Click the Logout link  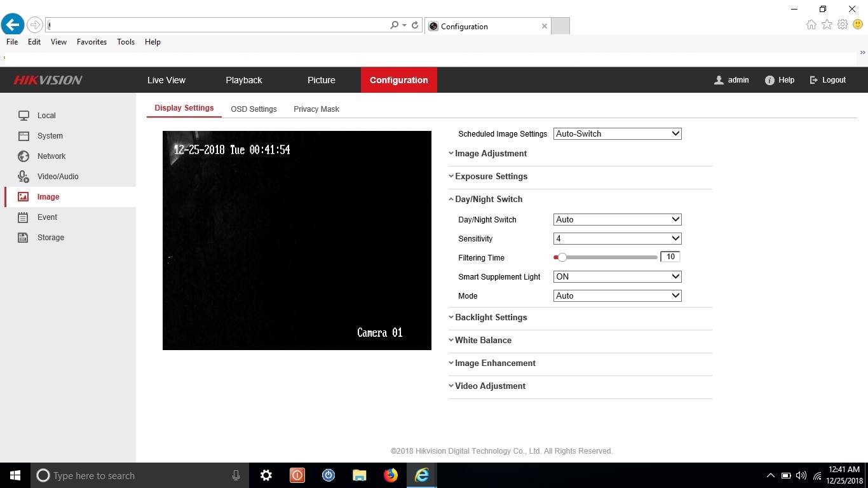point(827,80)
